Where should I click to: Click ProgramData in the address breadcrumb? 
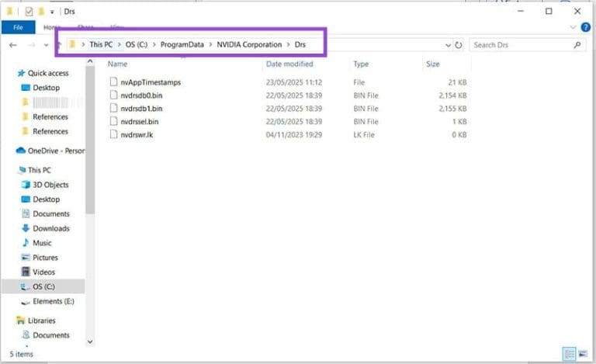pos(182,45)
